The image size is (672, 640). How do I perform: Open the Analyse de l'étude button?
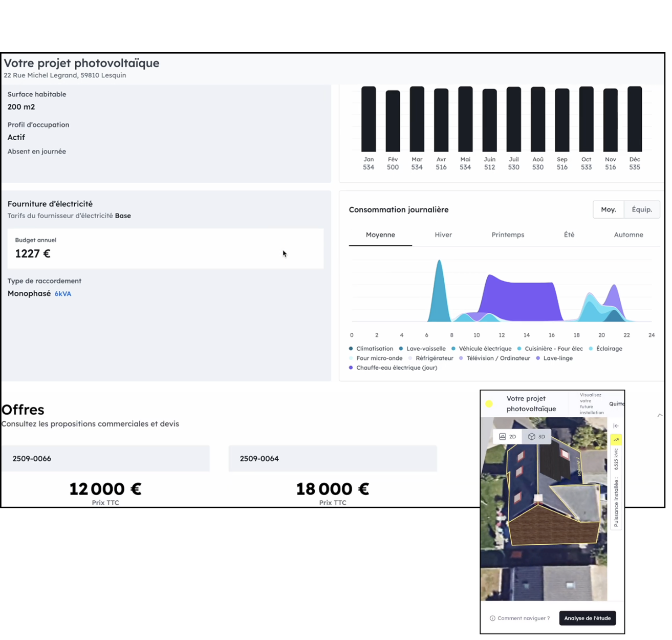pos(587,618)
